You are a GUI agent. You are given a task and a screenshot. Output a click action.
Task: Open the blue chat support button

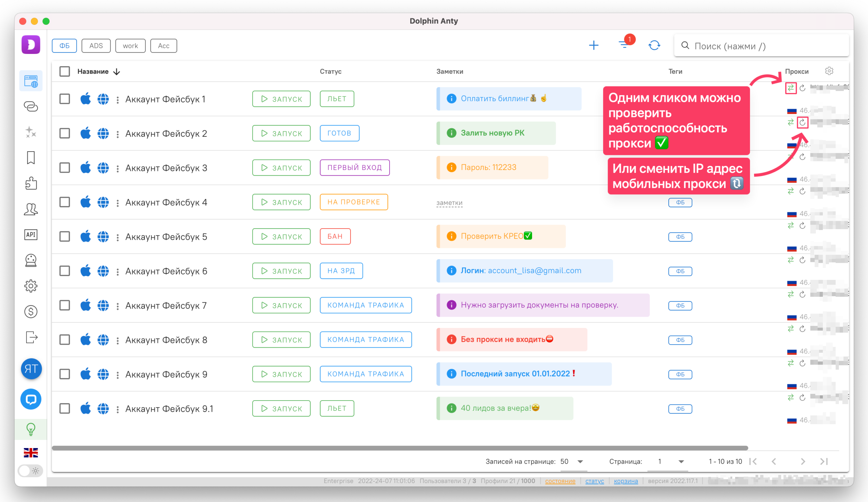pyautogui.click(x=31, y=399)
